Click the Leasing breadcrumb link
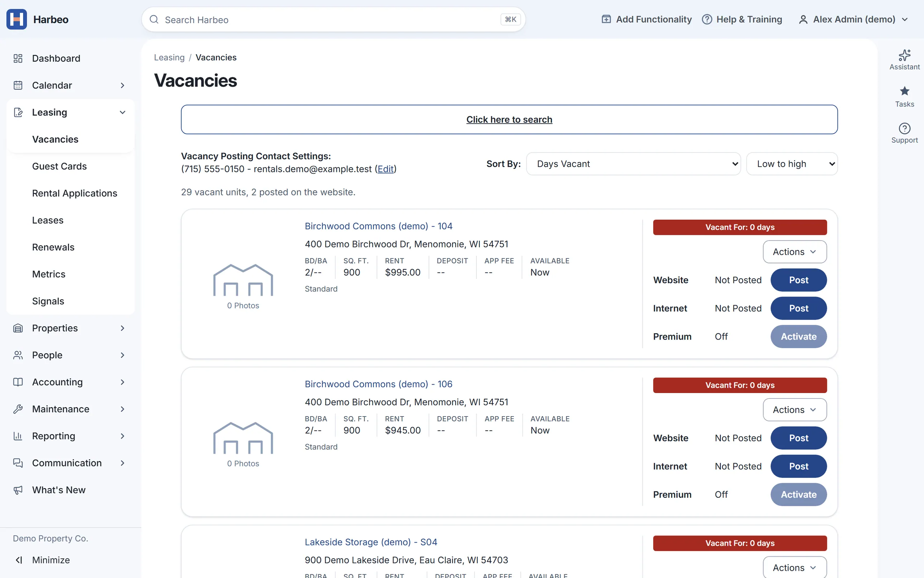This screenshot has width=924, height=578. pyautogui.click(x=169, y=57)
